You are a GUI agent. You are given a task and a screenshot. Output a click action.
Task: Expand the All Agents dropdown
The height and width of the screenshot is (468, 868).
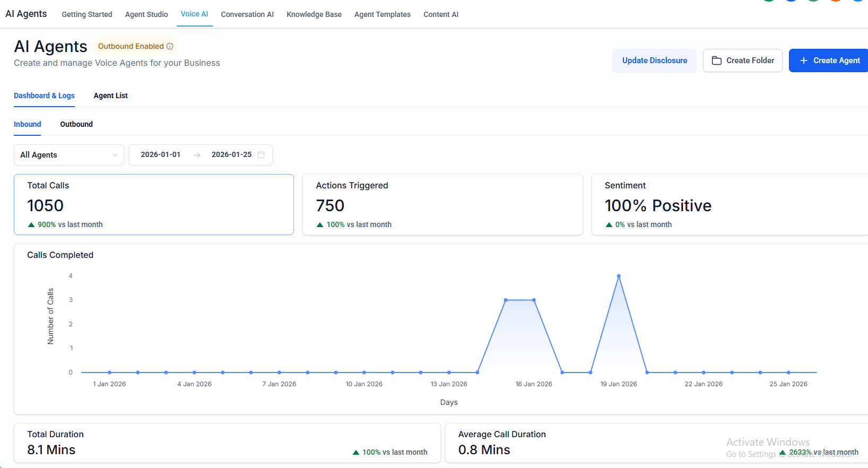68,155
